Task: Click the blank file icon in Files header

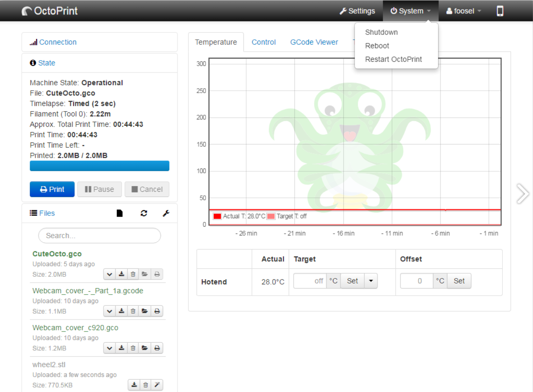Action: tap(120, 213)
